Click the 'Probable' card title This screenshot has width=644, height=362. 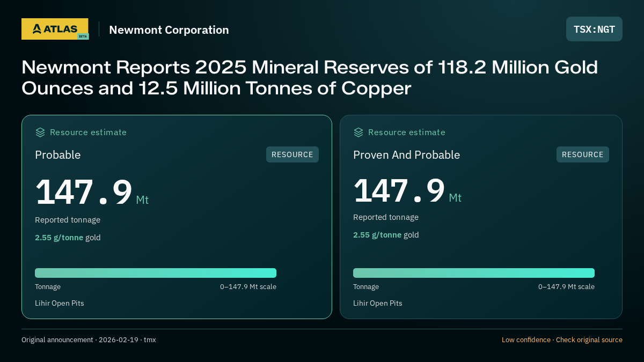(58, 155)
